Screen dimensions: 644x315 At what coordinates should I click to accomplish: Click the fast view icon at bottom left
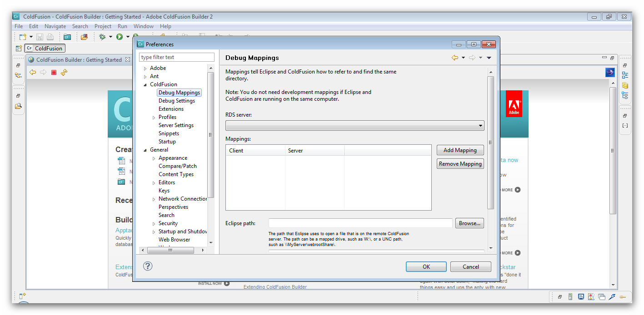[22, 296]
